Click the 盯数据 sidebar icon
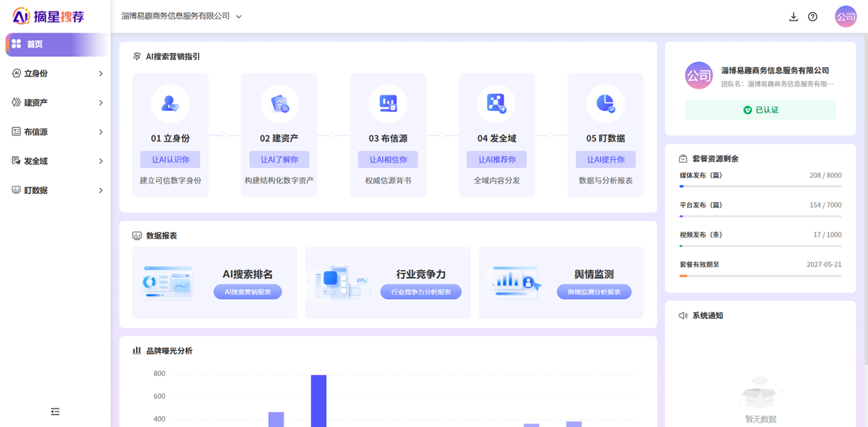 16,190
